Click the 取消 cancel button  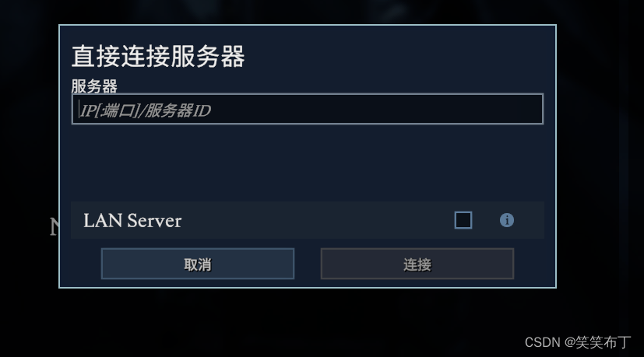point(198,264)
